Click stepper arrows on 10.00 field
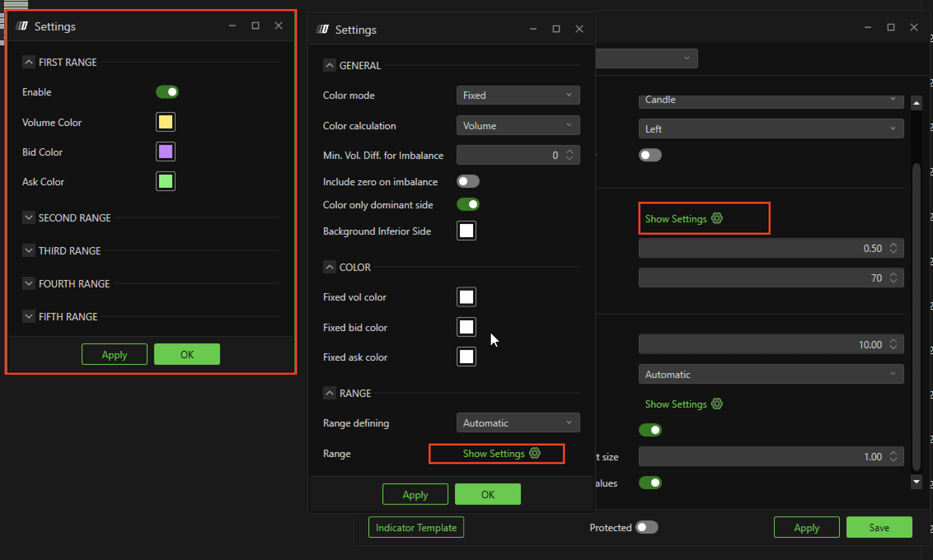The height and width of the screenshot is (560, 933). coord(893,344)
